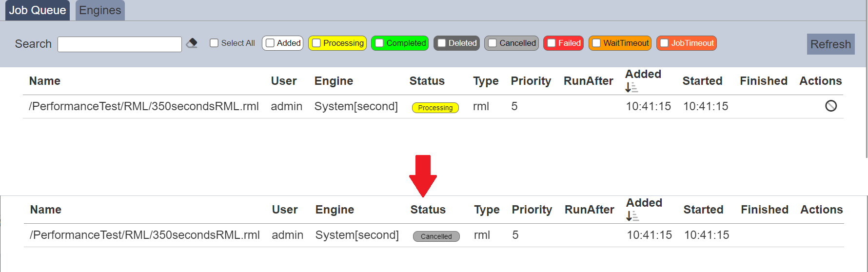Check the yellow Processing filter

click(x=316, y=43)
